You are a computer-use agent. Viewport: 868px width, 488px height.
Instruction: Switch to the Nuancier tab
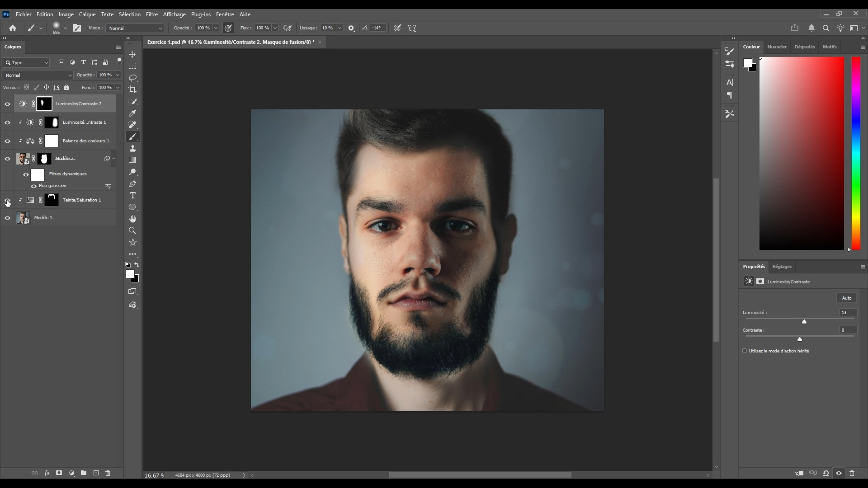(x=777, y=47)
